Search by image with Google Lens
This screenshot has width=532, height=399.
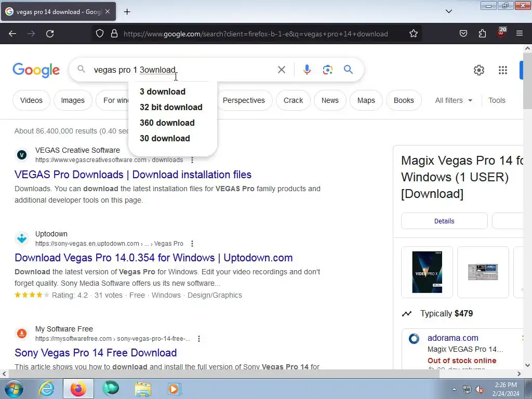coord(327,70)
